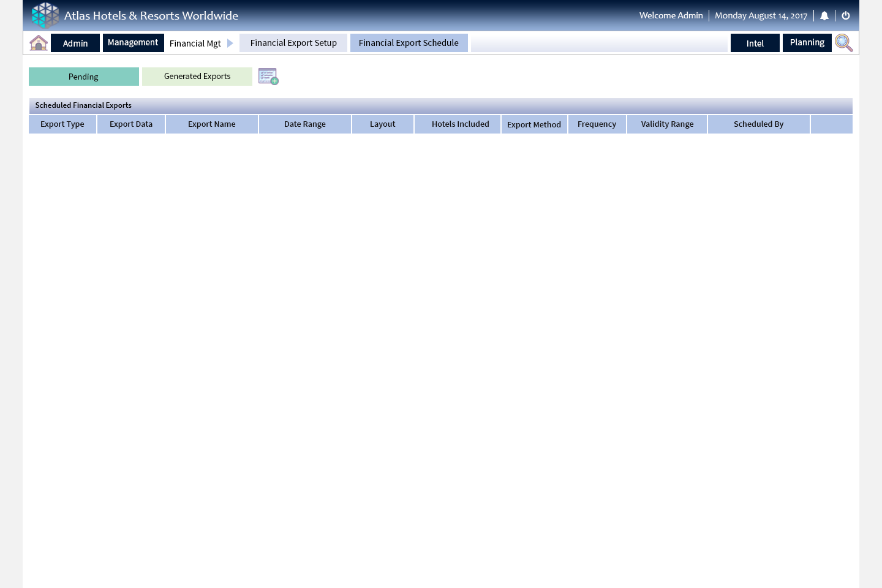Click the Atlas Hotels hexagon logo
This screenshot has width=882, height=588.
pyautogui.click(x=45, y=15)
